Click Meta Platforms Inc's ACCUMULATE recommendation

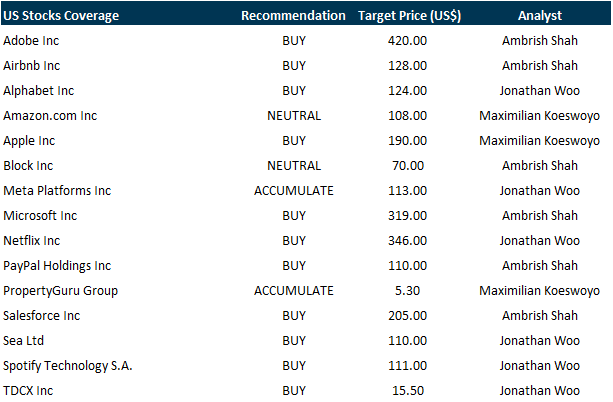(x=294, y=191)
